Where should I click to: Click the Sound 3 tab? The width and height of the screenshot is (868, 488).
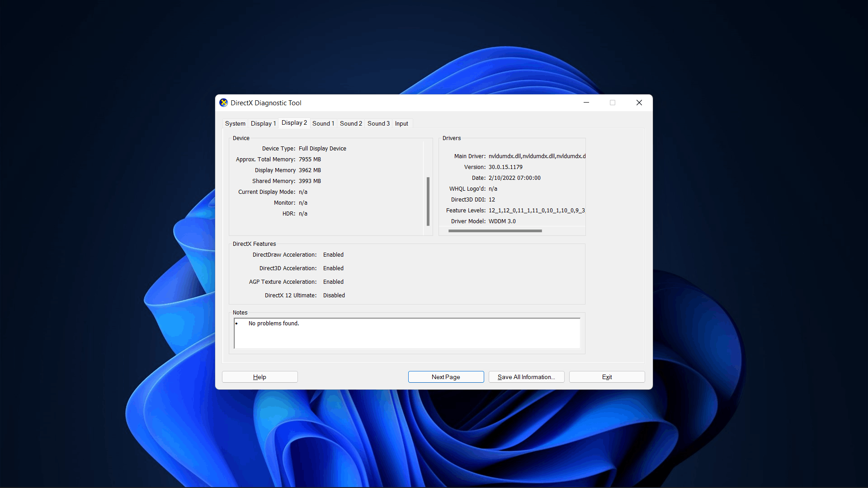point(378,123)
